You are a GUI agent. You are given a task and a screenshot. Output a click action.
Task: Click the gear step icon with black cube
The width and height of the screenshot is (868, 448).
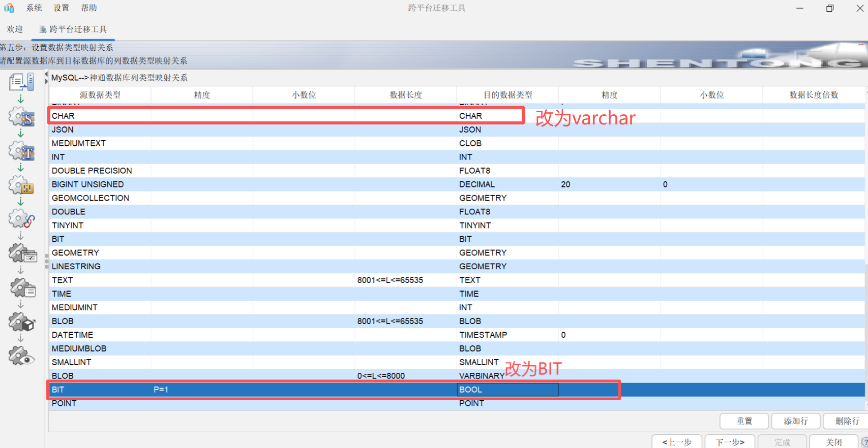pos(22,322)
